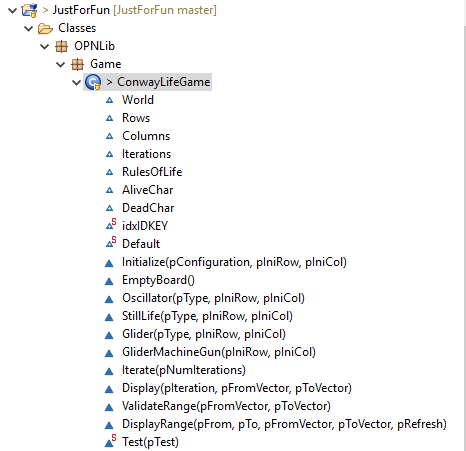
Task: Collapse the OPNLib package node
Action: tap(45, 46)
